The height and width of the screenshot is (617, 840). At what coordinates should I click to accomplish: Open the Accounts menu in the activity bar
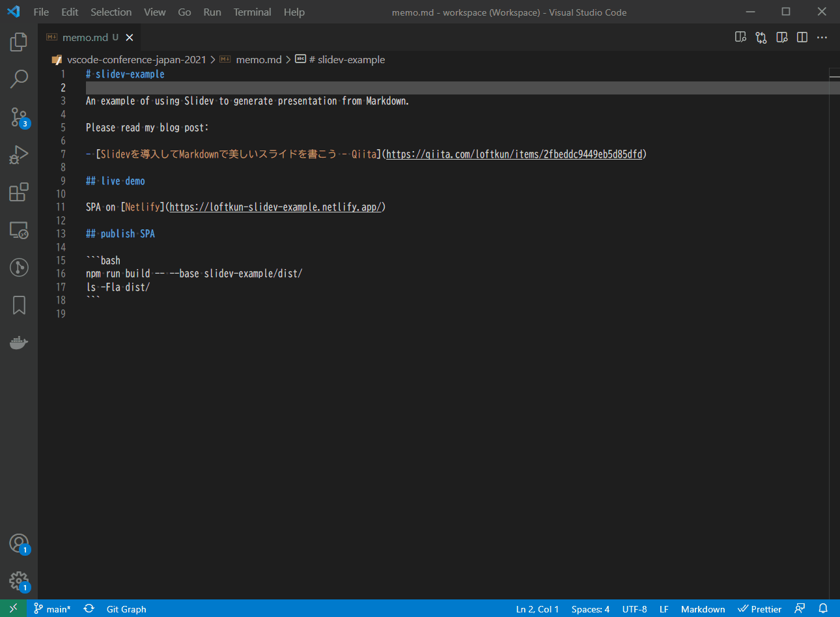pos(19,543)
